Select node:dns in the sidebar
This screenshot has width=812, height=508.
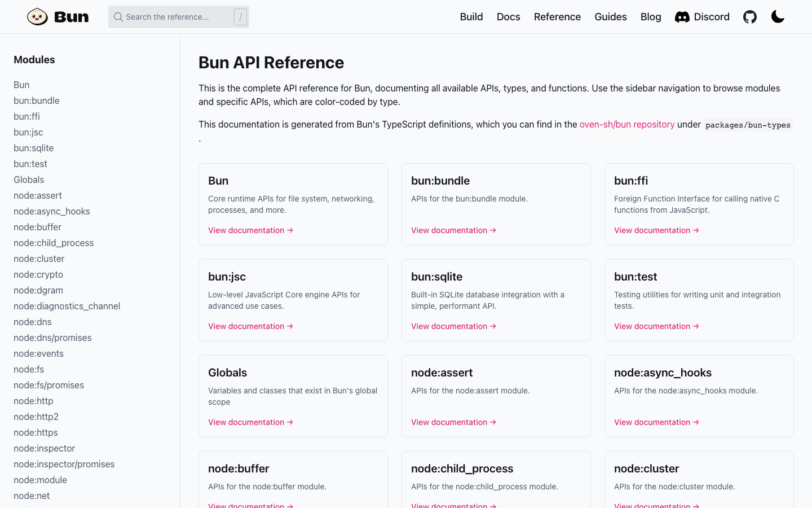[33, 322]
